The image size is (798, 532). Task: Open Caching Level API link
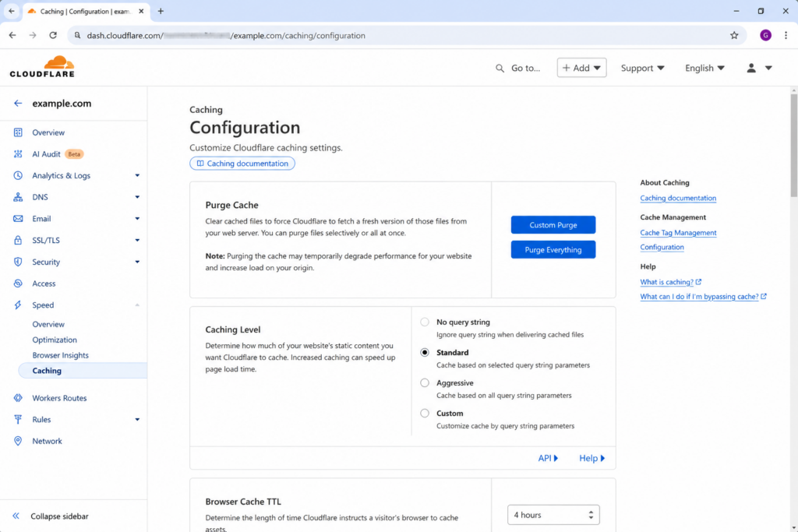tap(548, 458)
